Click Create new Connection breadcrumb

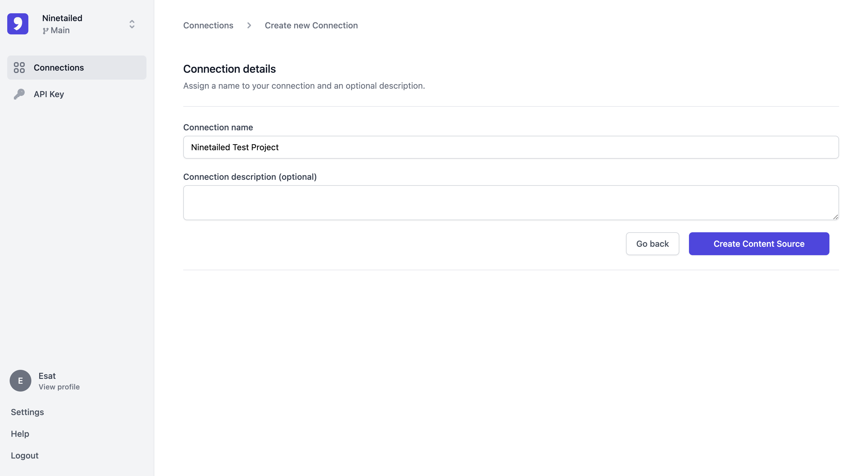(311, 25)
